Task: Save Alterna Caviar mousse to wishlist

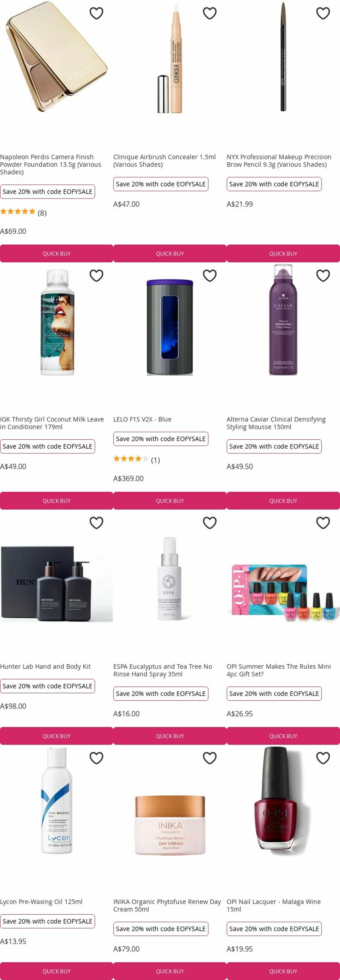Action: coord(323,275)
